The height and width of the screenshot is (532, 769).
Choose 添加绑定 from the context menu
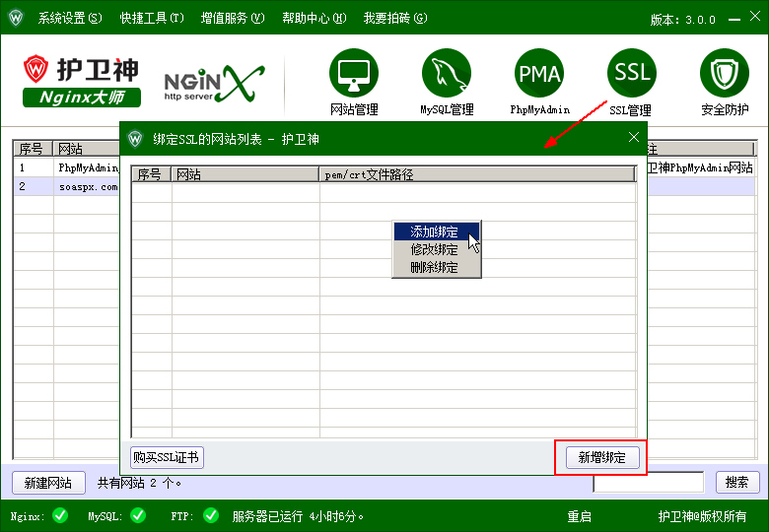[x=435, y=233]
